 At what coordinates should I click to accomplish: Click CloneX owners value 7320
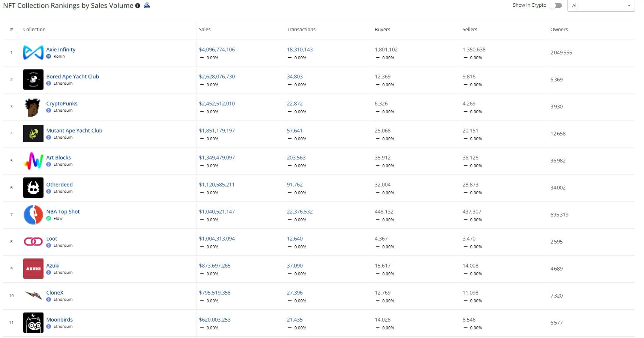coord(556,296)
